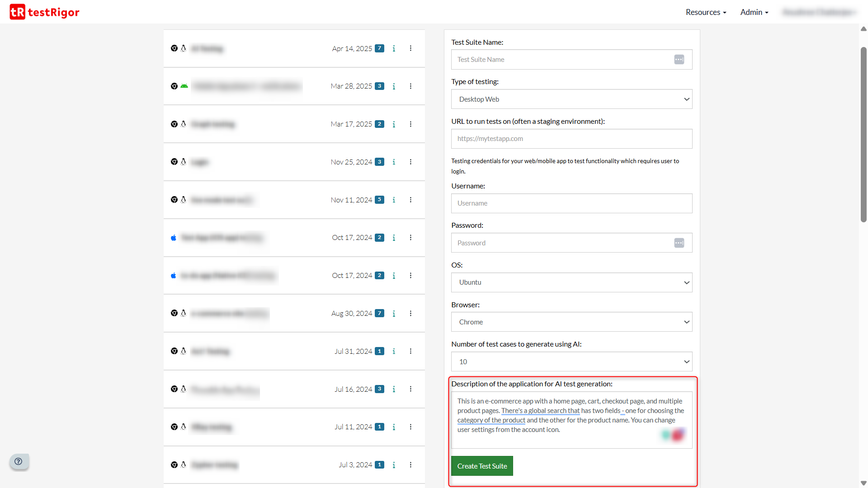
Task: Click the info icon on Apr 14, 2025 row
Action: 394,48
